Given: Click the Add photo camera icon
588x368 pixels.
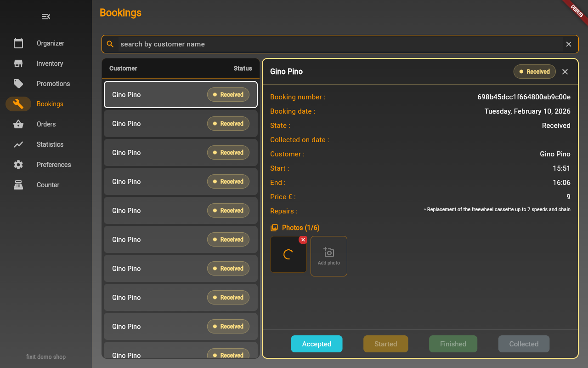Looking at the screenshot, I should (x=329, y=252).
